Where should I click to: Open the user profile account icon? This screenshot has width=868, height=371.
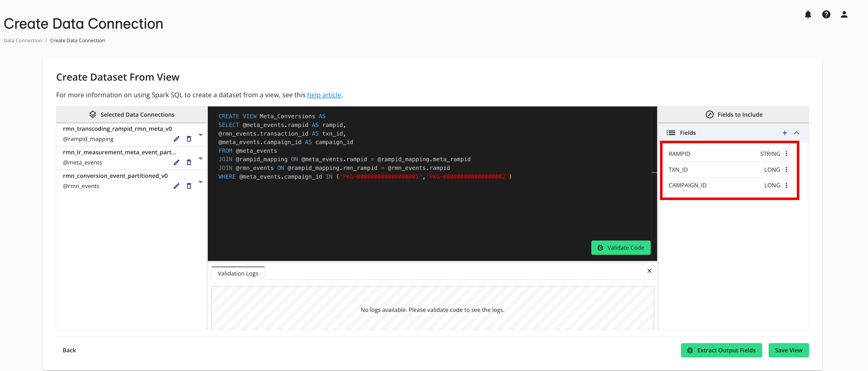click(844, 14)
